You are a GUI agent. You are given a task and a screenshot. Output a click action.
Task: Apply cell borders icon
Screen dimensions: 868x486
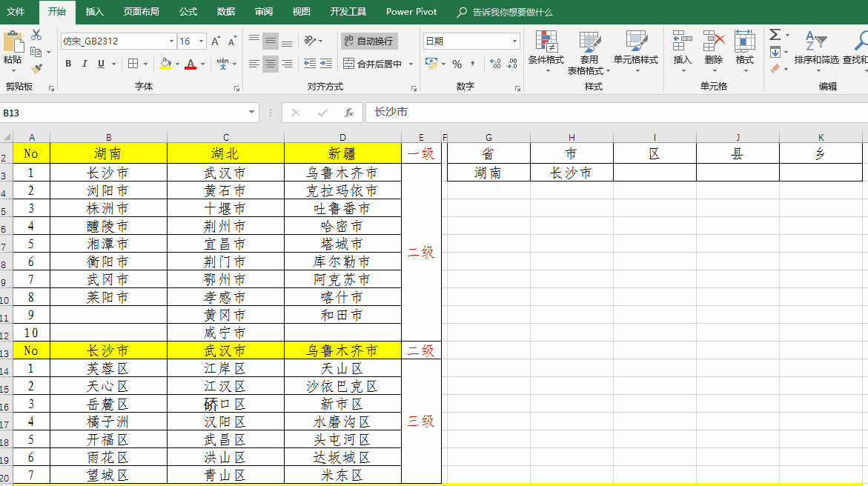pos(133,64)
